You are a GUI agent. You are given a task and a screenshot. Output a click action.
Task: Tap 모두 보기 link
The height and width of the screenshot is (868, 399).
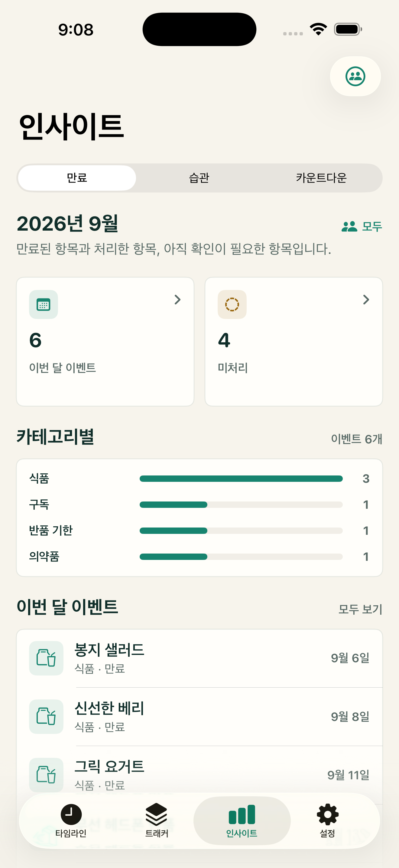360,609
